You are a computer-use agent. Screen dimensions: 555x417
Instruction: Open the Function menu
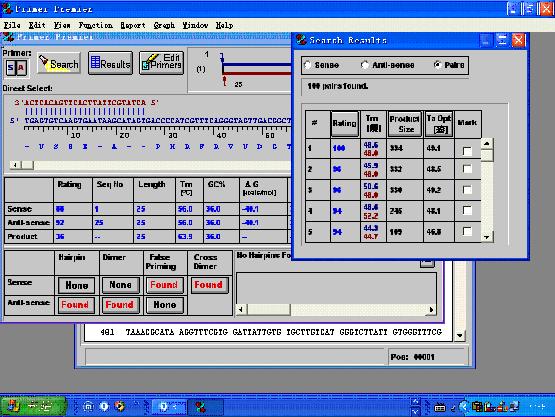(96, 25)
